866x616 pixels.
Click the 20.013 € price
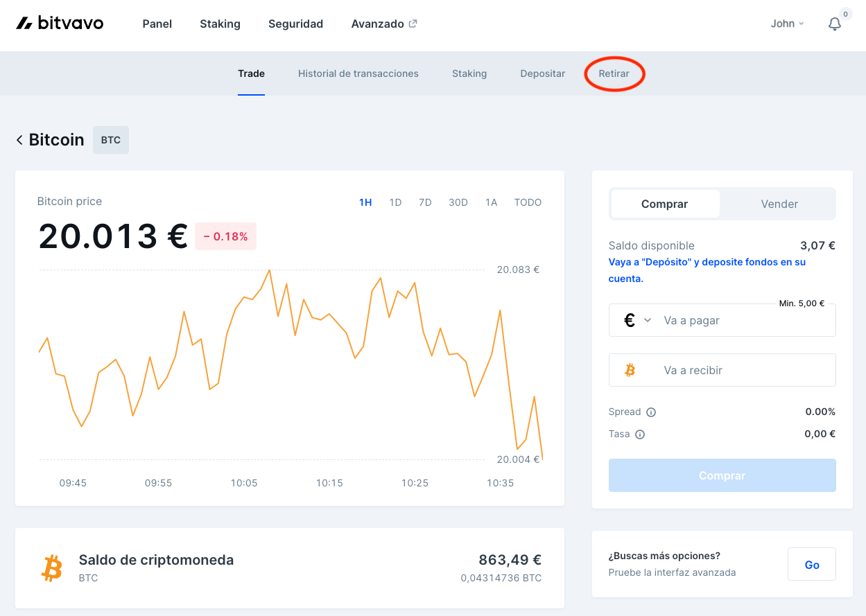[x=113, y=236]
